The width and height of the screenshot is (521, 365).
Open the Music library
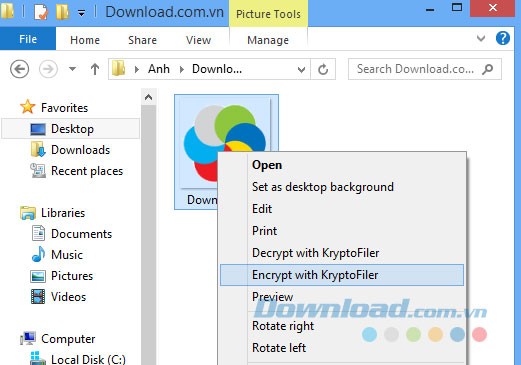tap(67, 255)
